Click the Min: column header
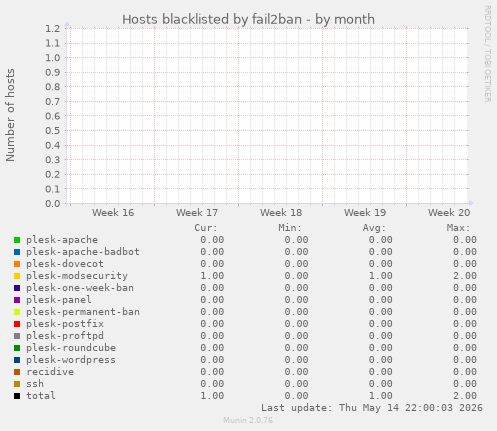Viewport: 497px width, 431px height. pyautogui.click(x=290, y=228)
